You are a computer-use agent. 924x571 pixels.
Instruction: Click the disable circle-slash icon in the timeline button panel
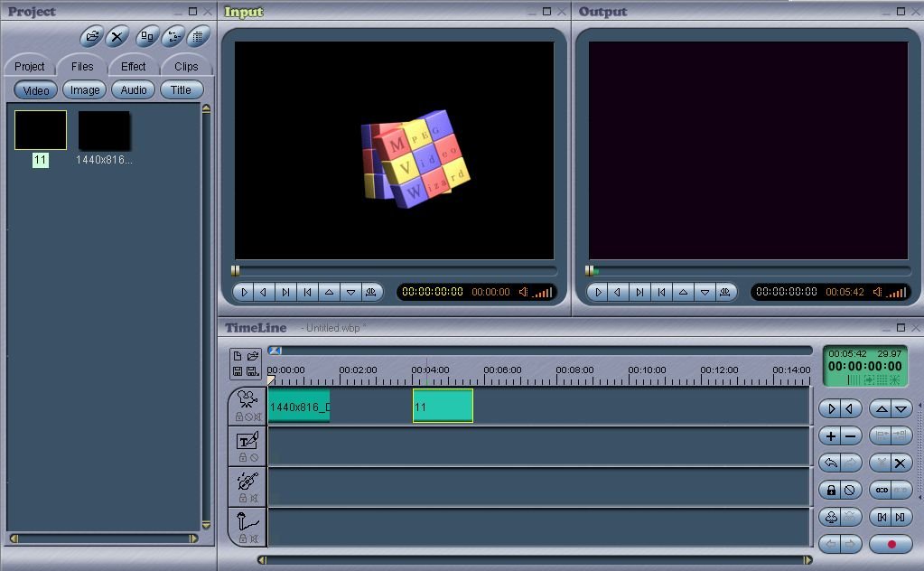tap(850, 491)
